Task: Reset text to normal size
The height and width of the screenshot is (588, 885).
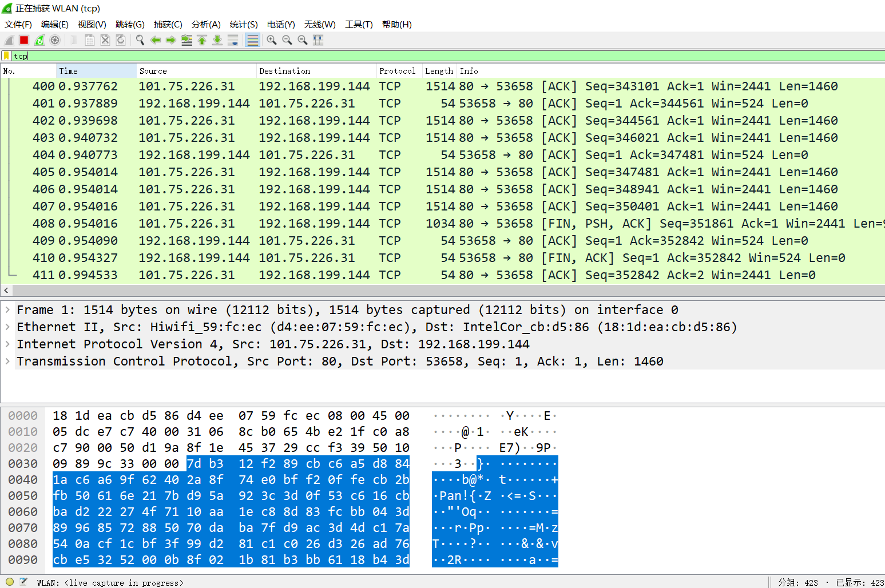Action: [303, 40]
